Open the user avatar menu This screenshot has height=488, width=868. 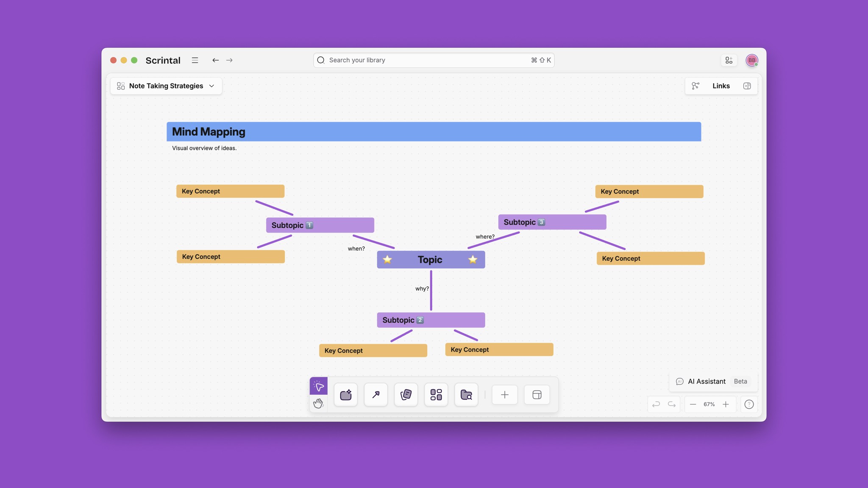751,60
